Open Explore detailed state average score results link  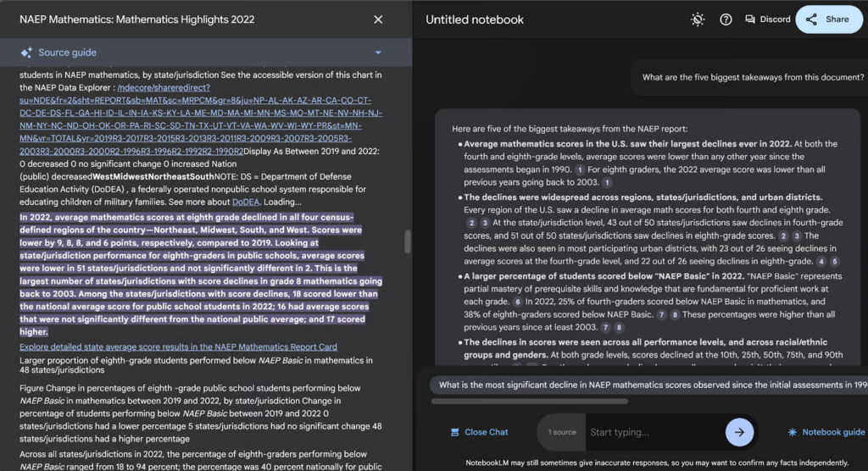[x=178, y=346]
